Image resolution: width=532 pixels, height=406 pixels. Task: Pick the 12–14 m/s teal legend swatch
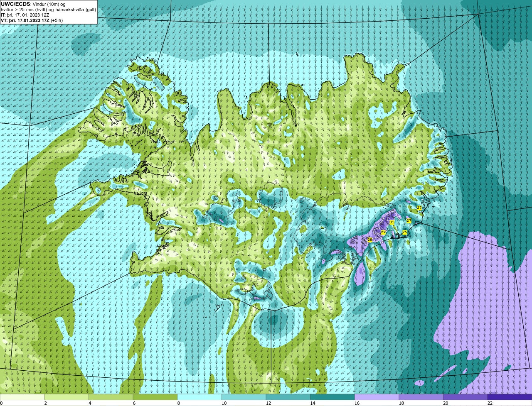pyautogui.click(x=288, y=397)
